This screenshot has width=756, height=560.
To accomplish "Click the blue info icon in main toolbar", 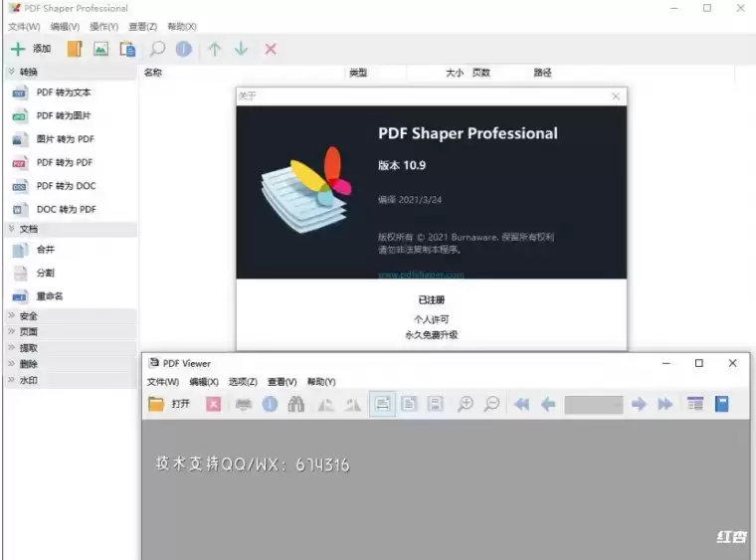I will 184,49.
